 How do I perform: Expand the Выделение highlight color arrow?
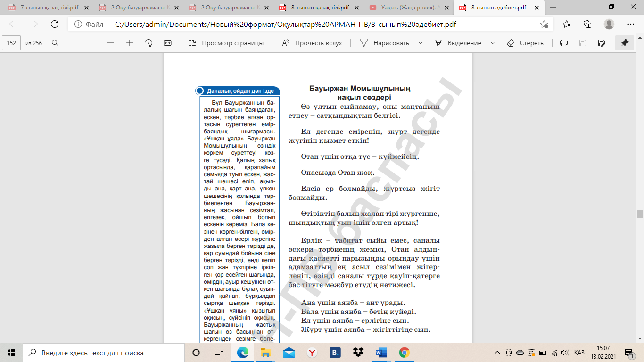[x=493, y=43]
